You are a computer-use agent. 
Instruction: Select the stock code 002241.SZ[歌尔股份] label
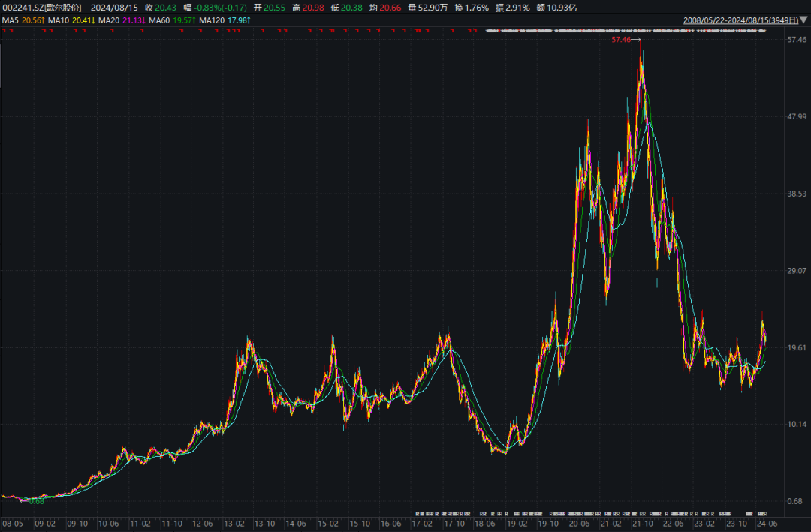42,8
